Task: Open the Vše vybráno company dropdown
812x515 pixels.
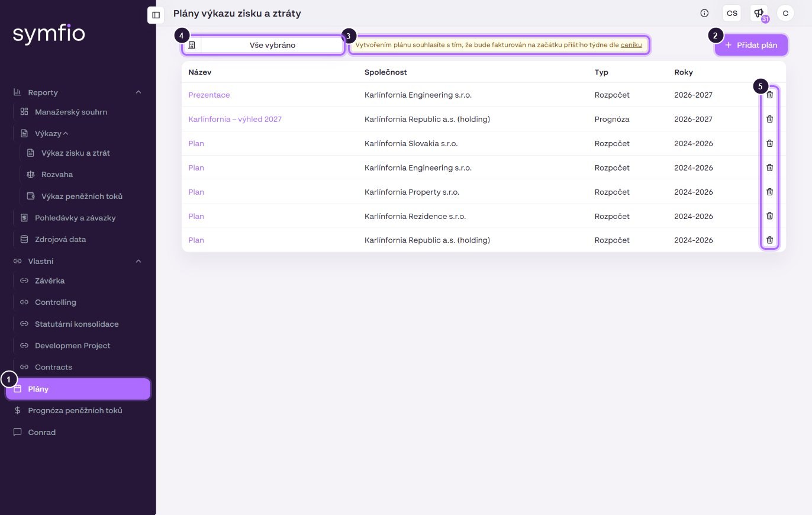Action: coord(263,45)
